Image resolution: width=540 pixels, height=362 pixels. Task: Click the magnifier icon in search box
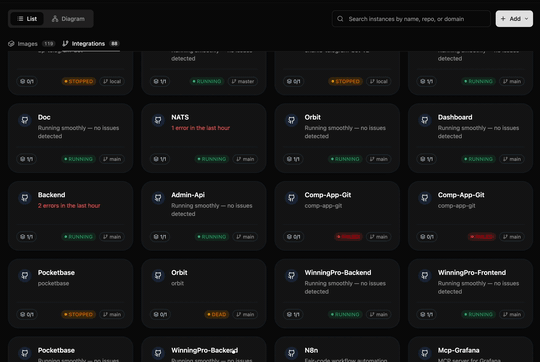coord(340,19)
